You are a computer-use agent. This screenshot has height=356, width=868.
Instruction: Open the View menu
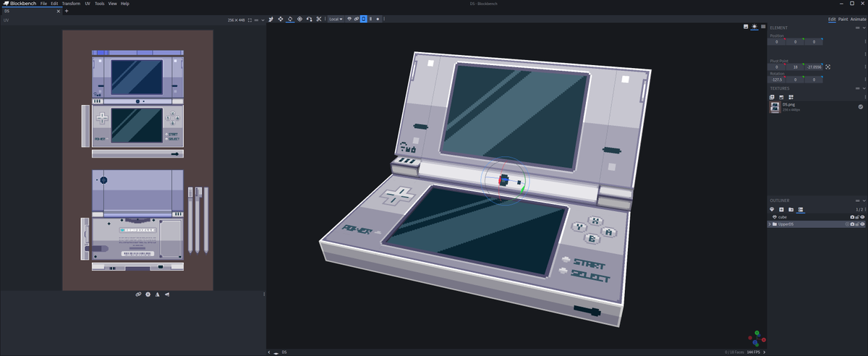[x=113, y=4]
